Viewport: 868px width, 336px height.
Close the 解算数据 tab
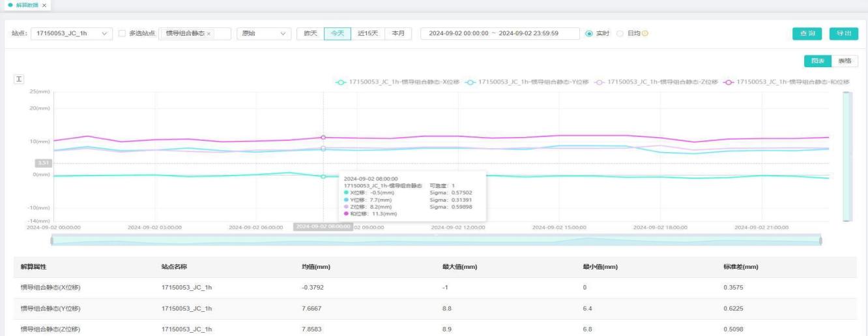[43, 5]
